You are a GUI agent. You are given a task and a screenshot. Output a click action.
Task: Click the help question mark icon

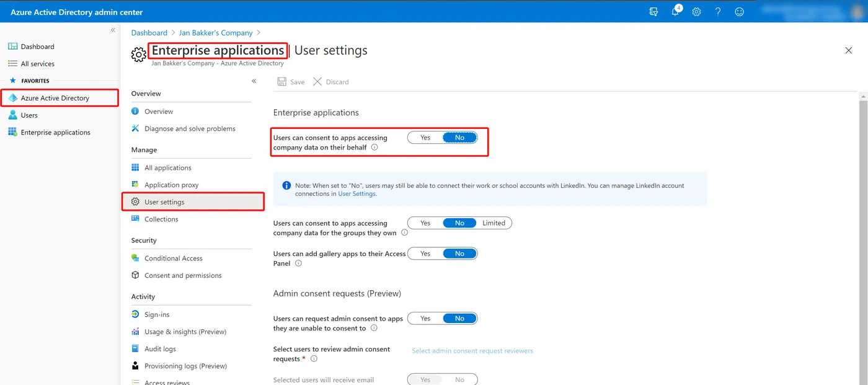[x=718, y=12]
